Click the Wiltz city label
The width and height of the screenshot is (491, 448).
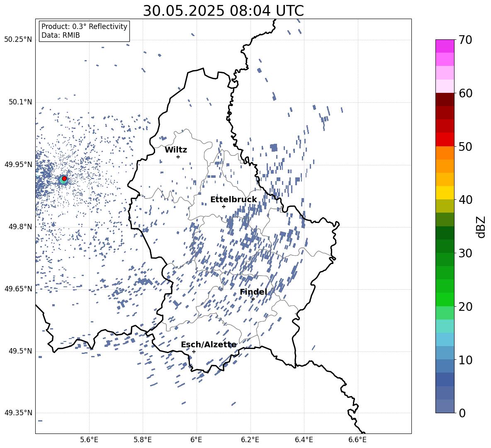176,150
